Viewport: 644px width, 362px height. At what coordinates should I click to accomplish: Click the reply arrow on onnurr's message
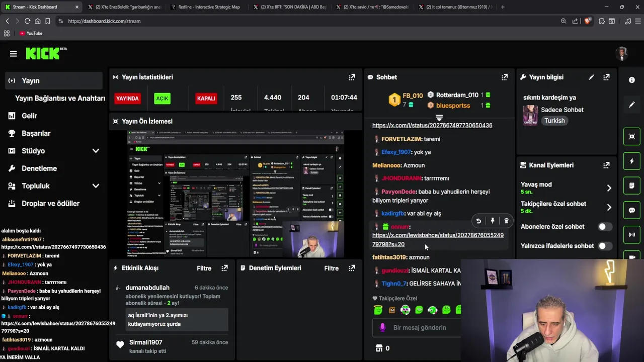(x=478, y=221)
